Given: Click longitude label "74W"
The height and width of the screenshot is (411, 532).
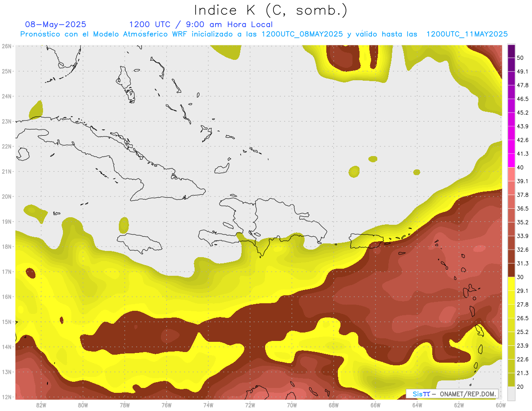Looking at the screenshot, I should [x=208, y=405].
